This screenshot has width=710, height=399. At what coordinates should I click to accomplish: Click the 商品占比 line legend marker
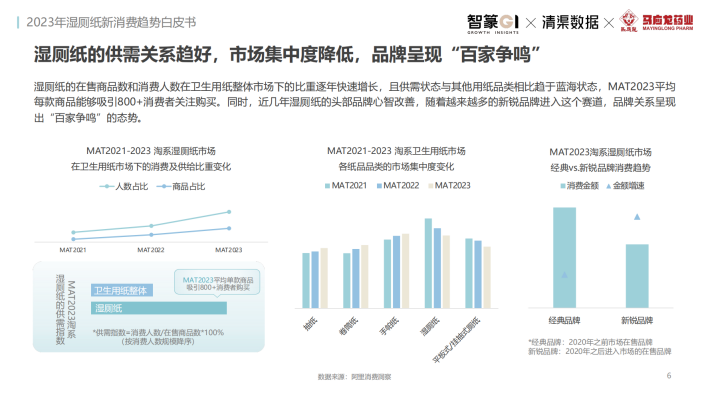coord(163,186)
